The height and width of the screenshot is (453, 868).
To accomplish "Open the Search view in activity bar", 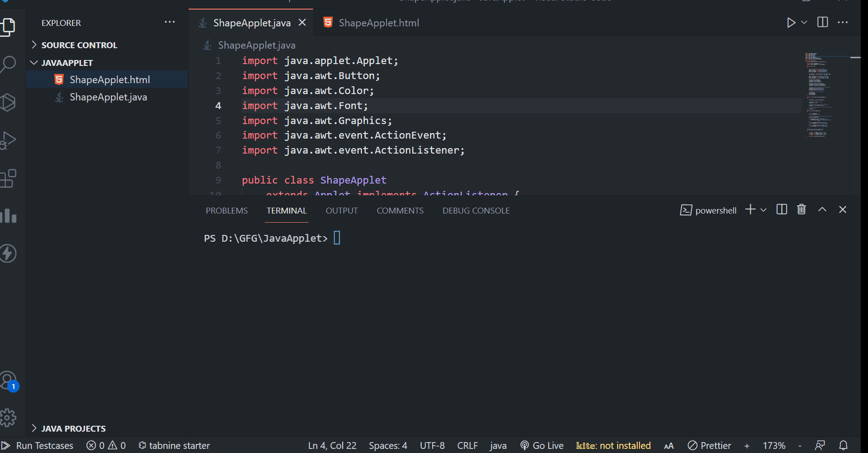I will [8, 65].
